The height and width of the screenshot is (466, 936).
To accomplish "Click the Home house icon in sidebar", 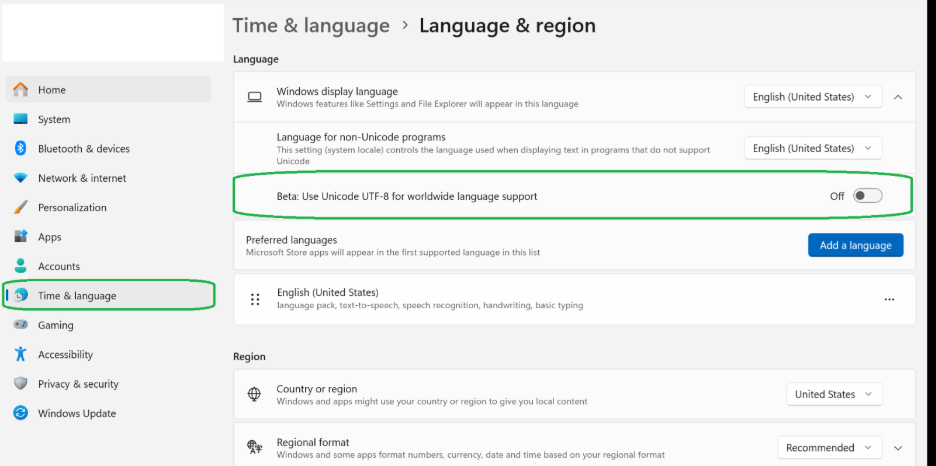I will pyautogui.click(x=20, y=90).
